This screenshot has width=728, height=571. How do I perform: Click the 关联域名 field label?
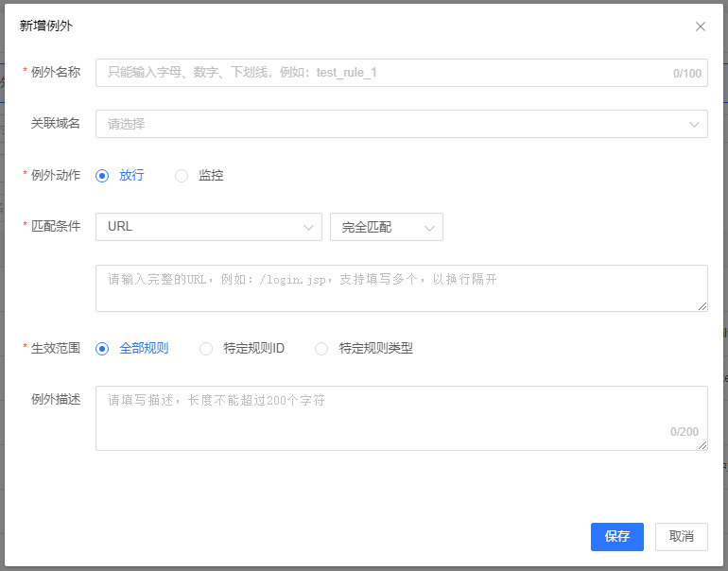56,124
